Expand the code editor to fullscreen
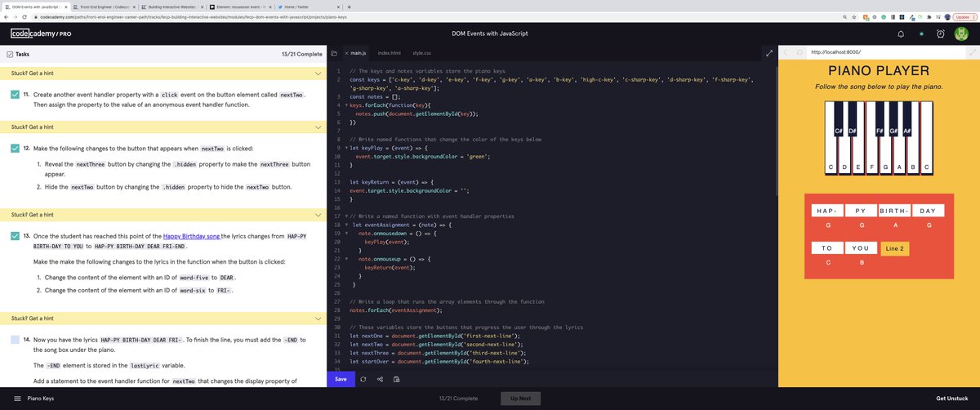The width and height of the screenshot is (980, 410). click(768, 53)
